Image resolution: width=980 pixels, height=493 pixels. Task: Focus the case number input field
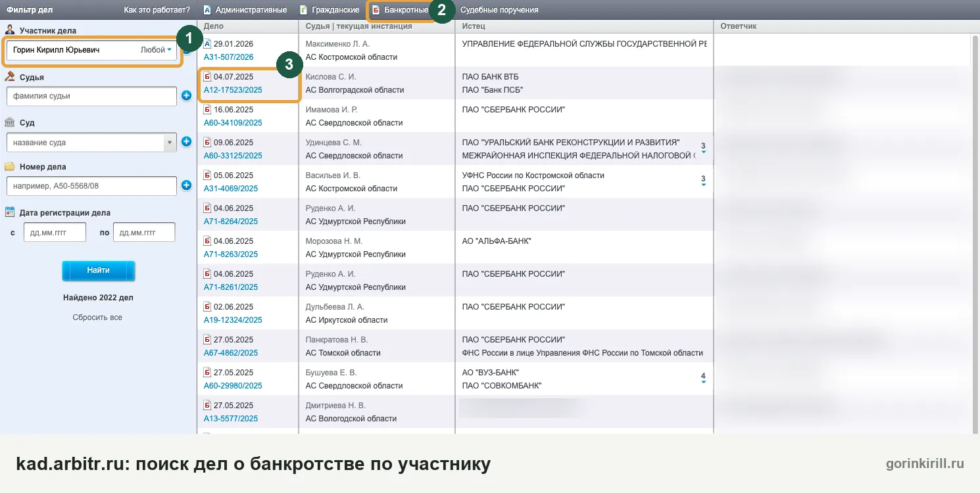point(91,186)
